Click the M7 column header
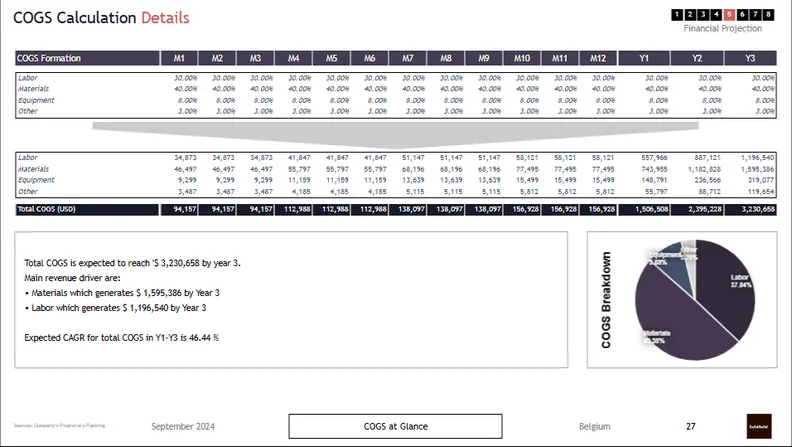Image resolution: width=792 pixels, height=447 pixels. pyautogui.click(x=408, y=58)
